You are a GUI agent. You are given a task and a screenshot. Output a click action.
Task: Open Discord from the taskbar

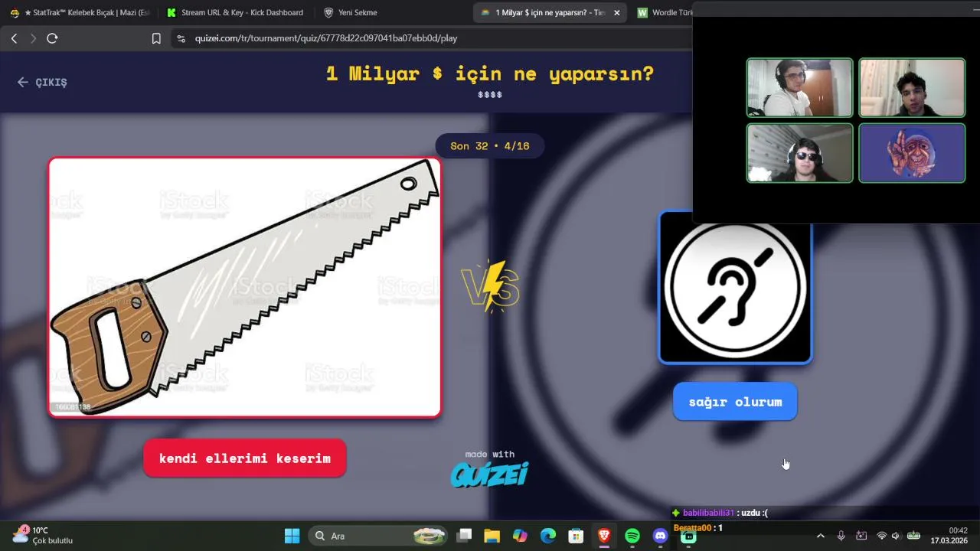coord(661,536)
